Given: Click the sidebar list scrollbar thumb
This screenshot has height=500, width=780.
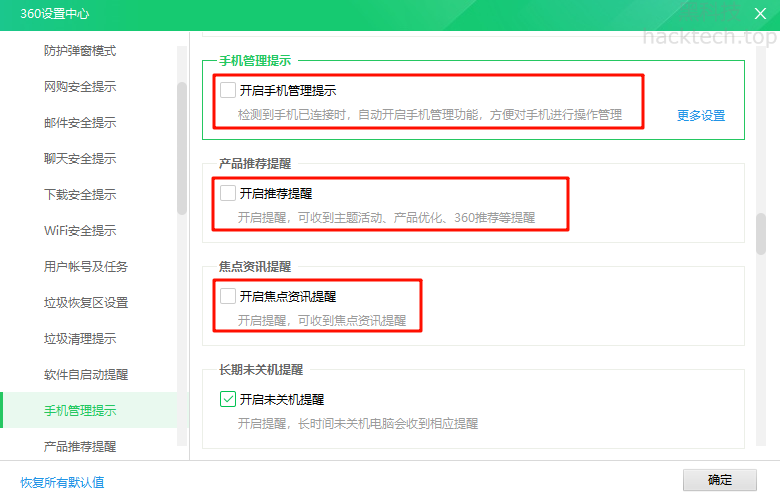Looking at the screenshot, I should point(182,148).
